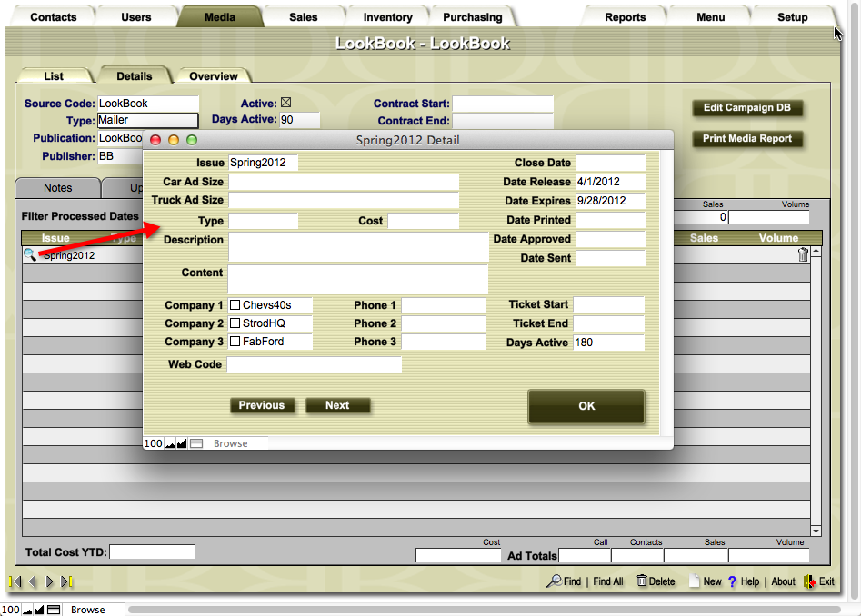Toggle the Active checkbox

click(285, 103)
